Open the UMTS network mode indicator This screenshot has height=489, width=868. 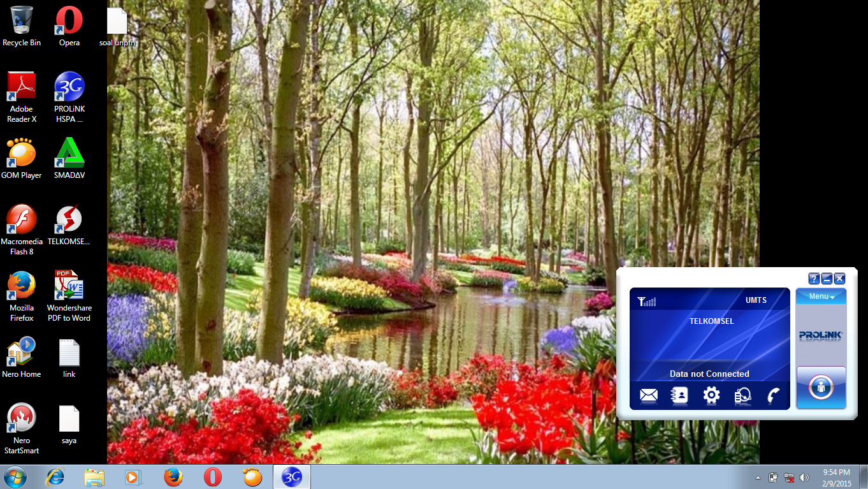pyautogui.click(x=756, y=300)
